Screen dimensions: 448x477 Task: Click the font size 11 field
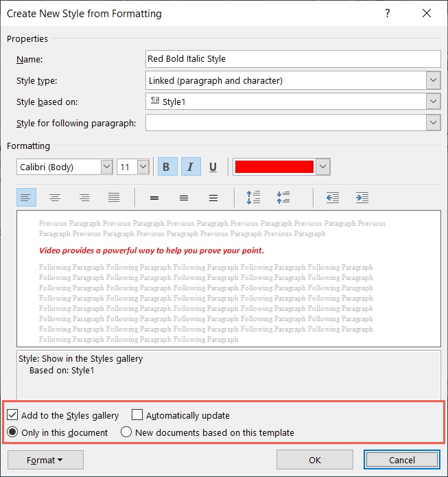click(127, 167)
